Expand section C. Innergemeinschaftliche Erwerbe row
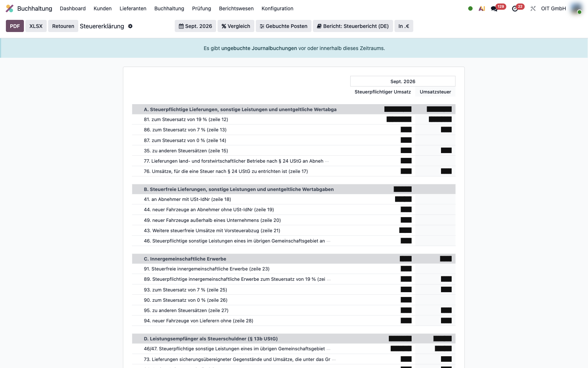588x368 pixels. tap(294, 259)
